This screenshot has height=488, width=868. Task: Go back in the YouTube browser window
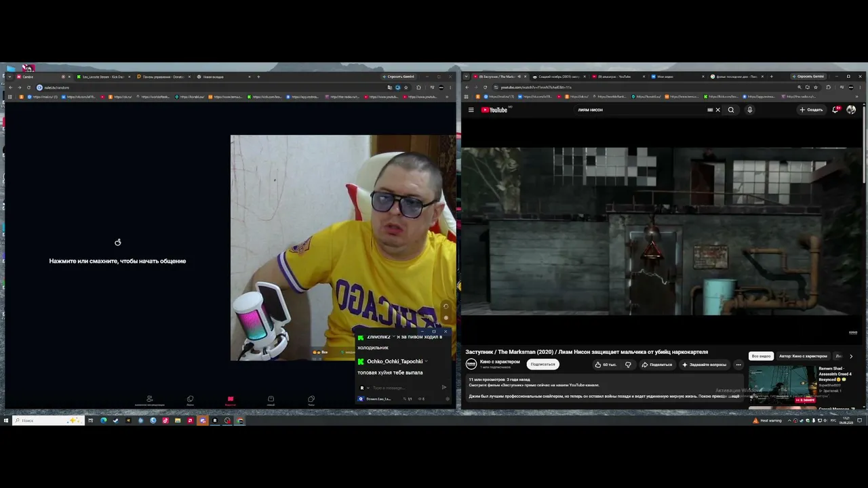click(x=468, y=87)
